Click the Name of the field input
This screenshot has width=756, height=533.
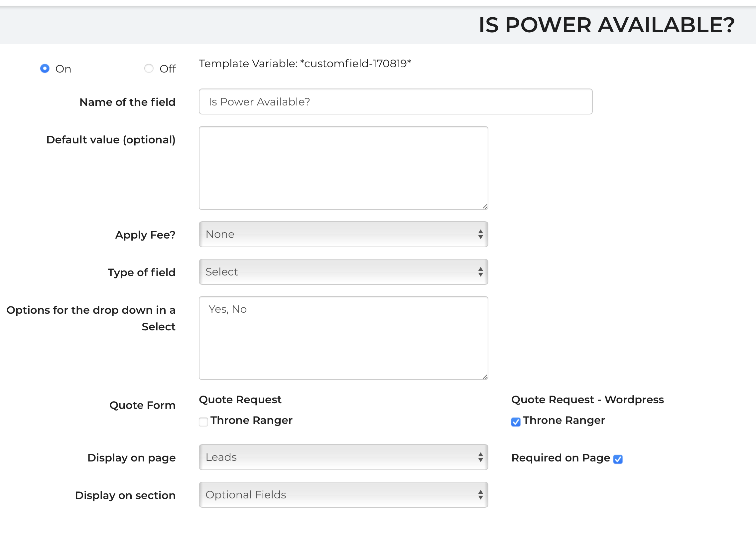click(x=395, y=102)
